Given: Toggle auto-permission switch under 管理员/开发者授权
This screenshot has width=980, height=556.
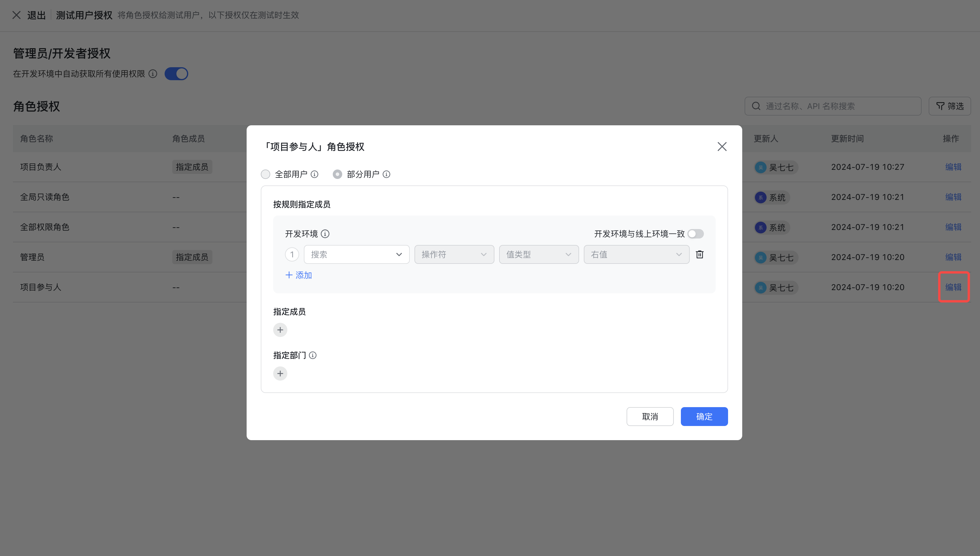Looking at the screenshot, I should coord(176,74).
